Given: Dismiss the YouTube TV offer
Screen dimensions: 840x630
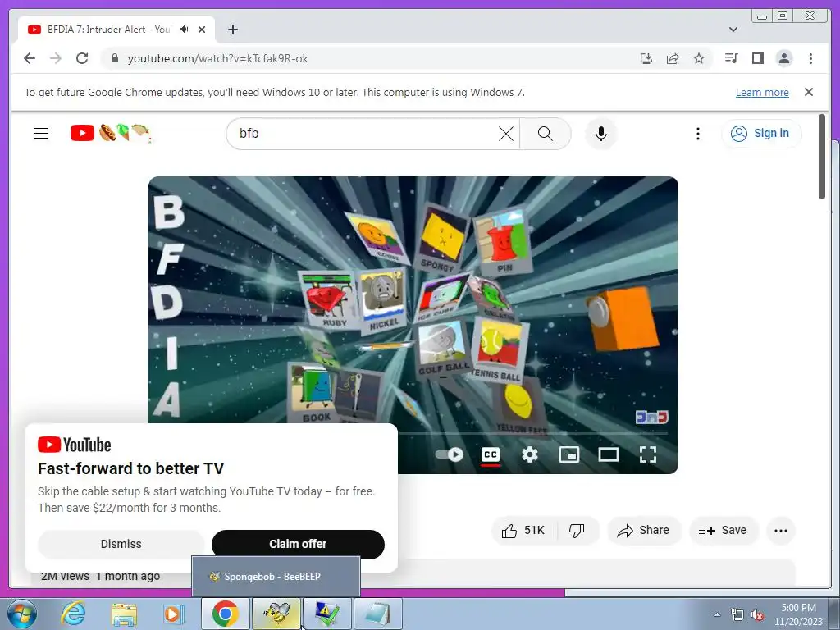Looking at the screenshot, I should coord(121,544).
